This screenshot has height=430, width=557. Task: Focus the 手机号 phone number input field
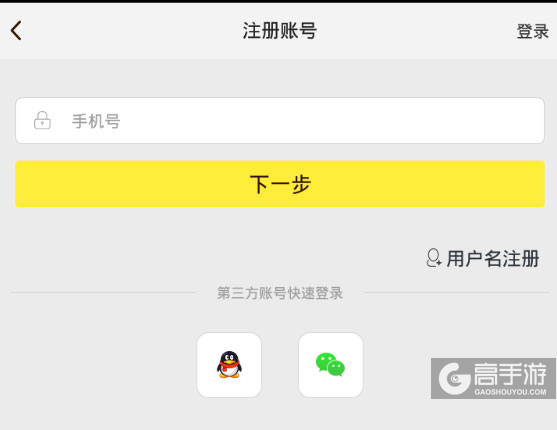pos(280,120)
